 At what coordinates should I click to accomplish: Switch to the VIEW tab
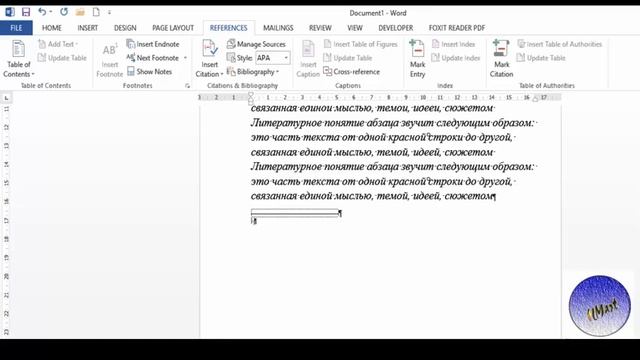pos(355,28)
